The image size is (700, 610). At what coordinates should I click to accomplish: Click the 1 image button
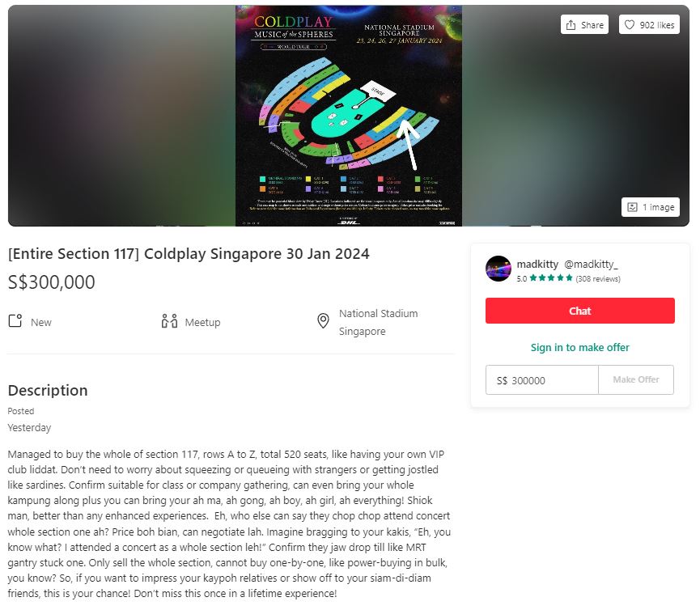[x=651, y=207]
